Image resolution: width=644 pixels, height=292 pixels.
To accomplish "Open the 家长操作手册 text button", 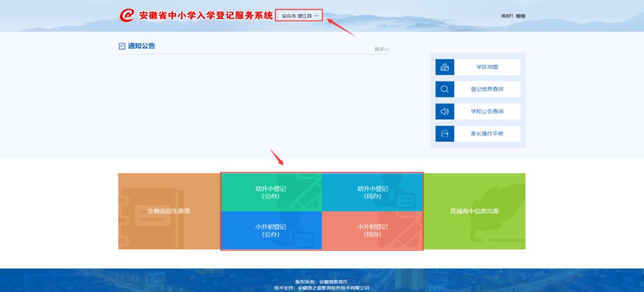I will (487, 134).
